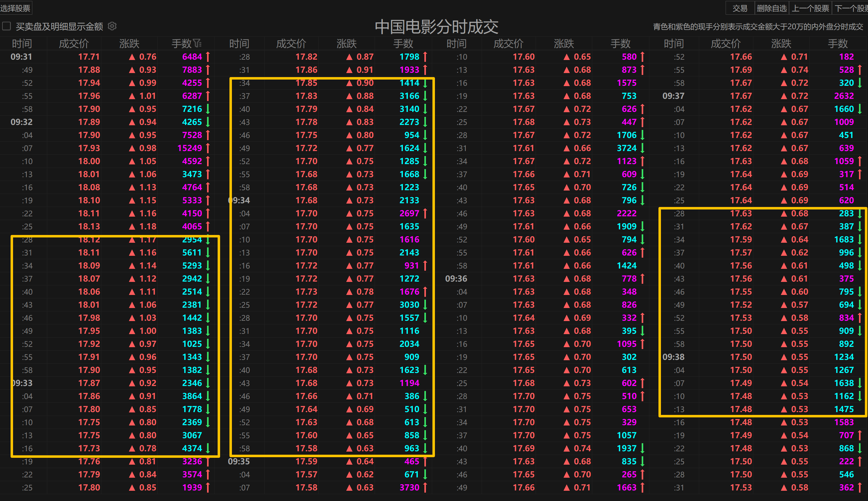This screenshot has width=868, height=501.
Task: Click the first 涨跌 column header
Action: [x=129, y=44]
